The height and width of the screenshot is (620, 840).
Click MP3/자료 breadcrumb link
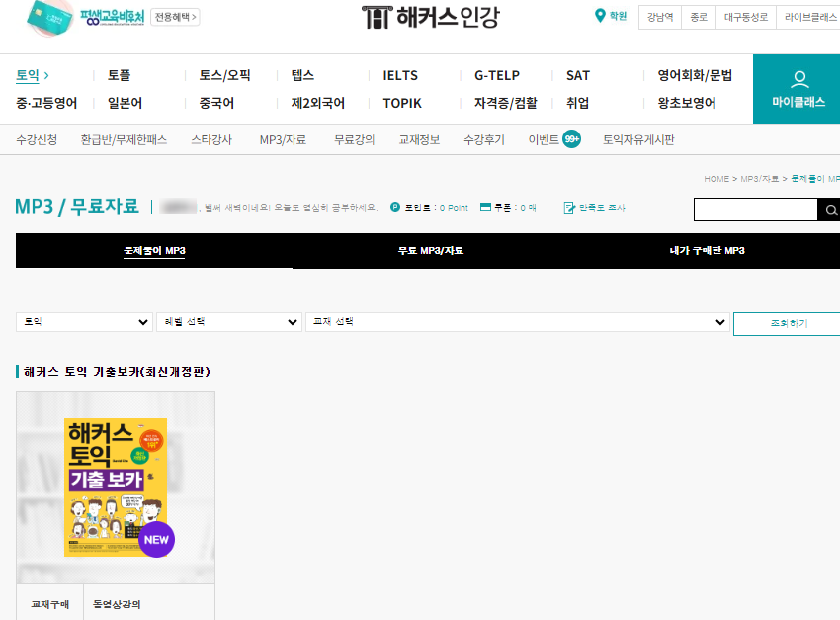759,179
